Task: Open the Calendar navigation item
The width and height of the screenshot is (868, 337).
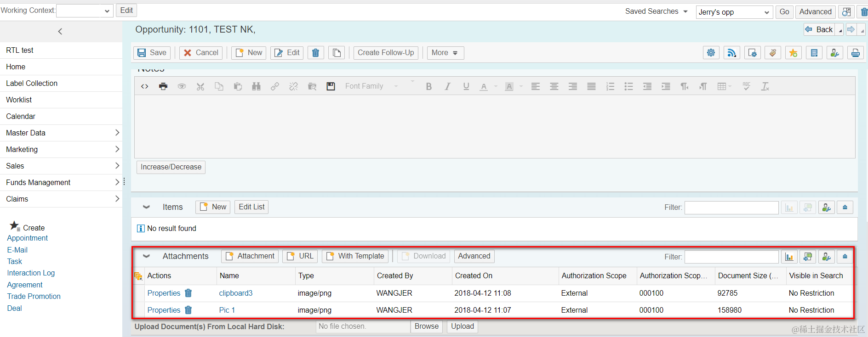Action: (61, 116)
